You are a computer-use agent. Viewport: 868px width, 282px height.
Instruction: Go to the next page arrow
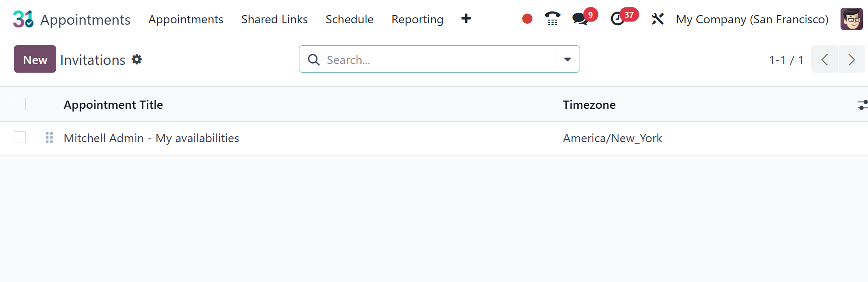[852, 59]
